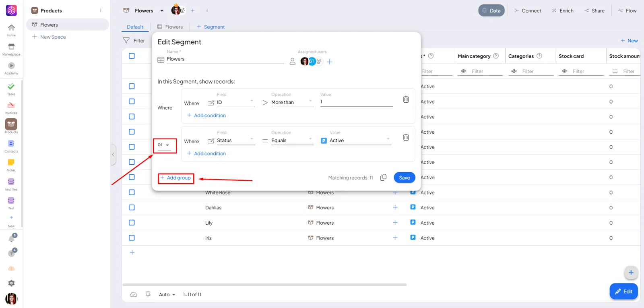644x308 pixels.
Task: Open Contacts in the left sidebar
Action: tap(11, 146)
